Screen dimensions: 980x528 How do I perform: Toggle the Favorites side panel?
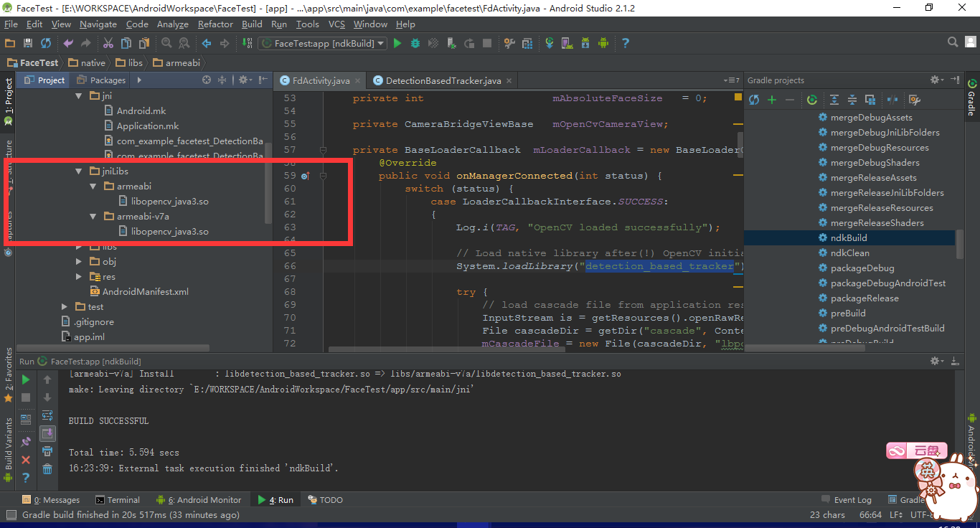click(x=9, y=374)
